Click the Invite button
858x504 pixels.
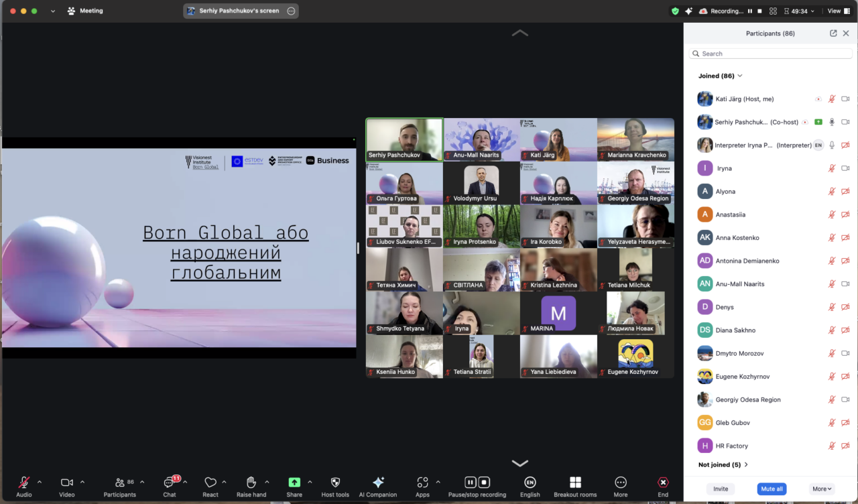(721, 489)
